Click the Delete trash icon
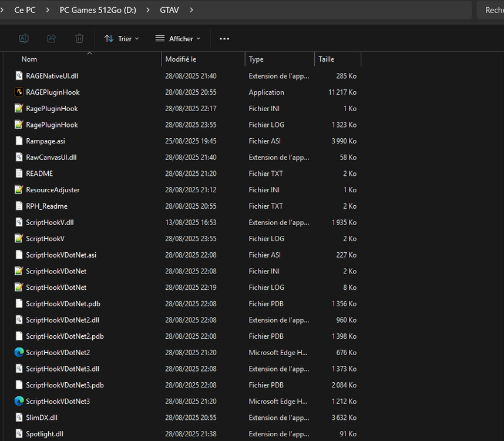Image resolution: width=504 pixels, height=441 pixels. (x=79, y=38)
